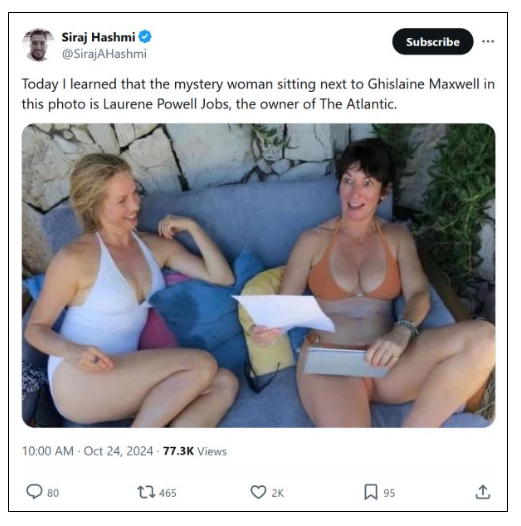Open the author's round profile avatar
This screenshot has height=526, width=521.
[x=38, y=45]
